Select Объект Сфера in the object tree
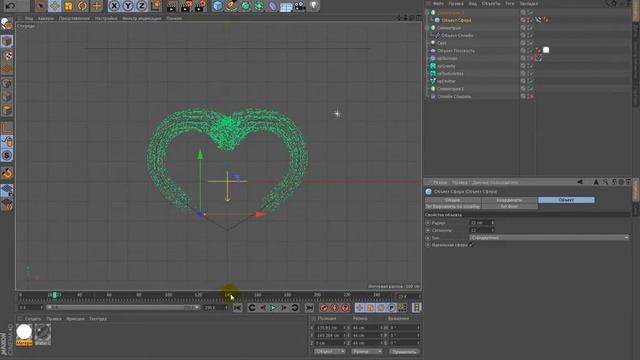 (456, 20)
